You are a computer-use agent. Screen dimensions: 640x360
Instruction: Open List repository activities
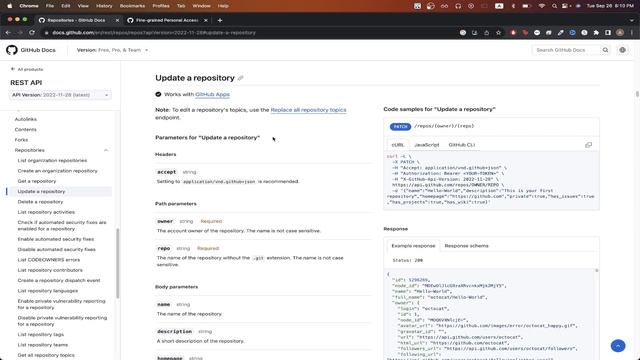(x=46, y=212)
